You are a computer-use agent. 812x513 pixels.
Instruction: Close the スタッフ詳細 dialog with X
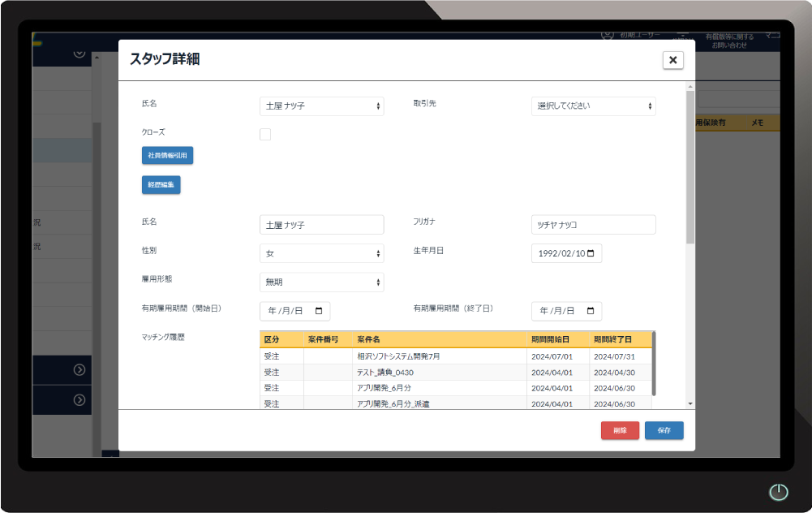[x=672, y=60]
